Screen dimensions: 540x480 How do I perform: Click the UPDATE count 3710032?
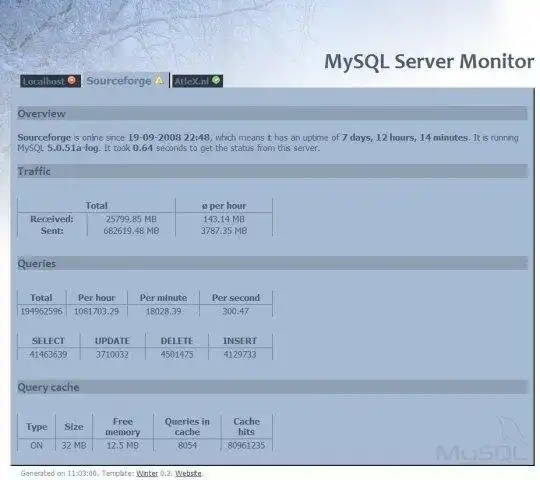coord(112,354)
